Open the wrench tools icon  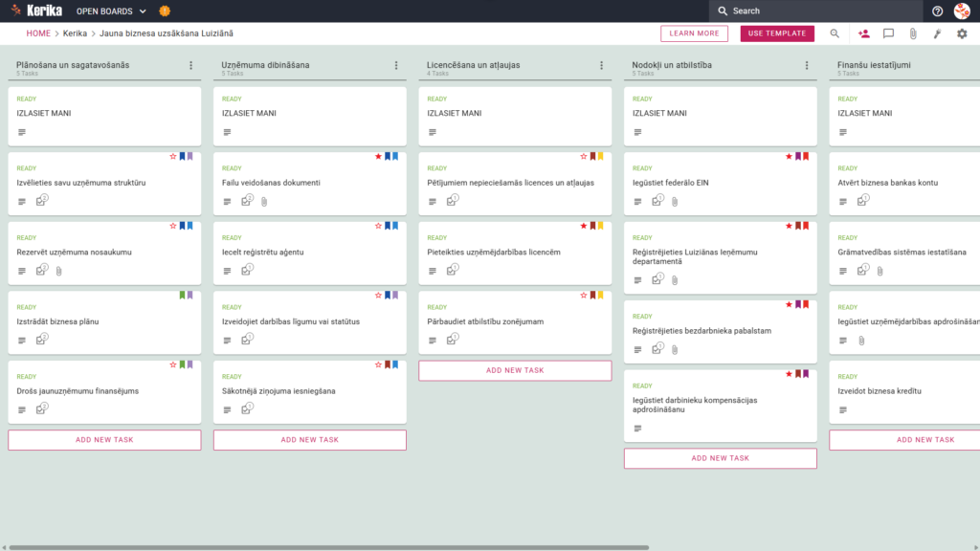point(938,33)
